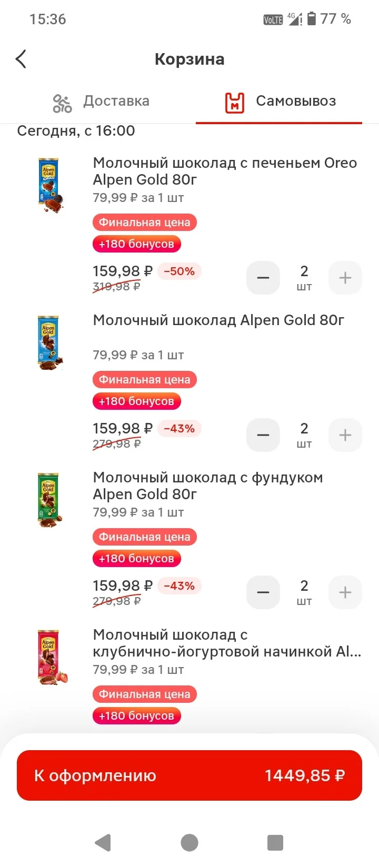This screenshot has height=868, width=379.
Task: Open the plain milk chocolate product image
Action: 51,342
